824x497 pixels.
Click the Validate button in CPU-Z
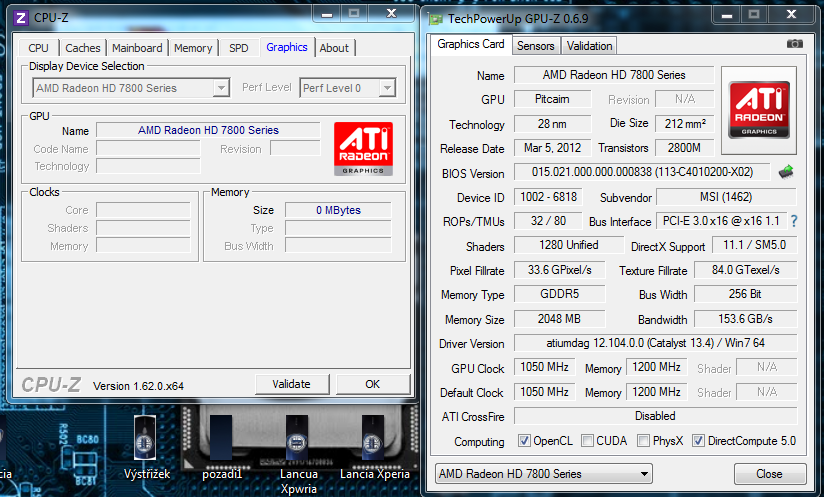coord(292,384)
